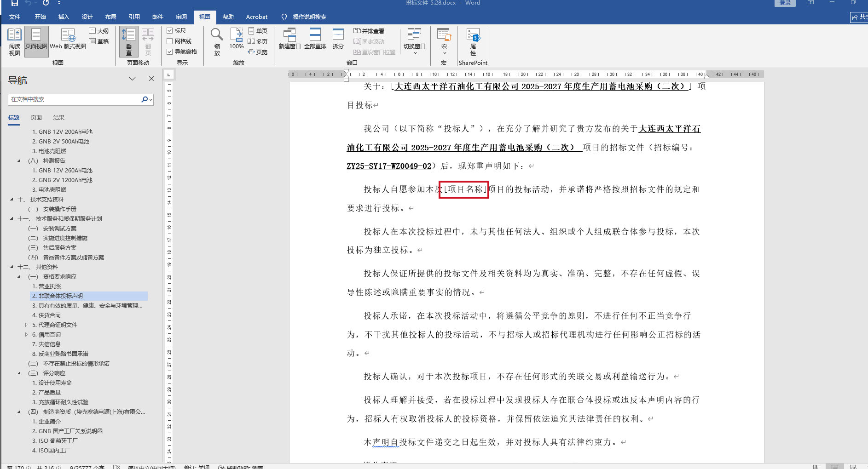Open a new window (新建窗口)
Image resolution: width=868 pixels, height=469 pixels.
tap(289, 39)
